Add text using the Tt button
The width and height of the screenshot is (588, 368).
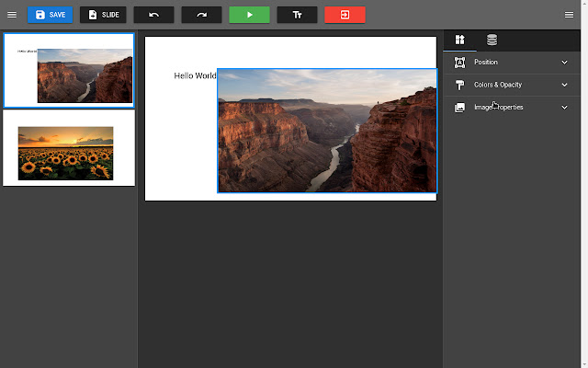[297, 15]
